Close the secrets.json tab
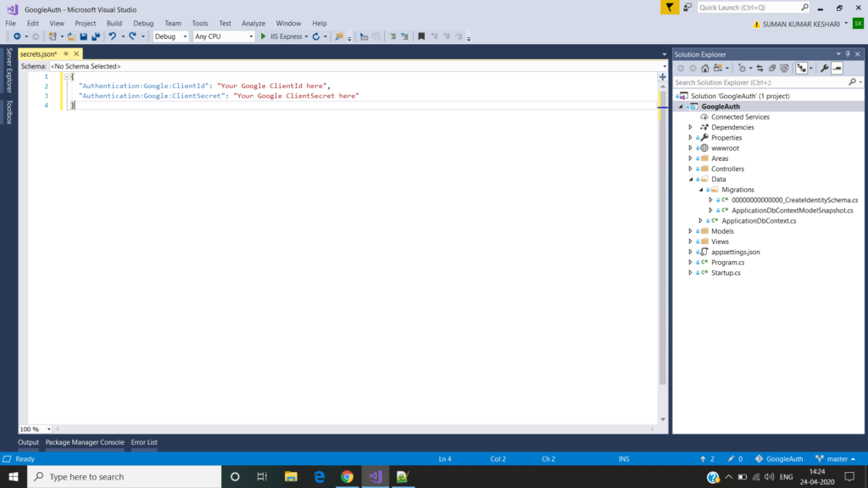868x488 pixels. click(x=76, y=53)
